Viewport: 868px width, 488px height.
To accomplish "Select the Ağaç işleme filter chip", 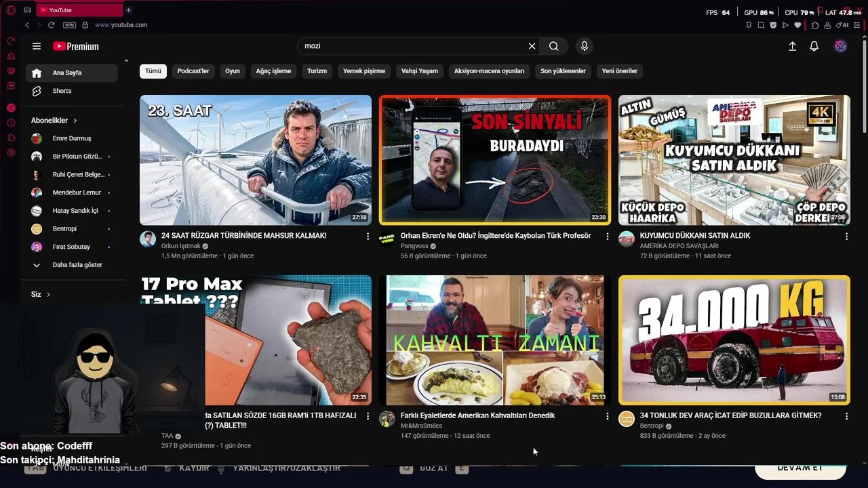I will click(273, 71).
